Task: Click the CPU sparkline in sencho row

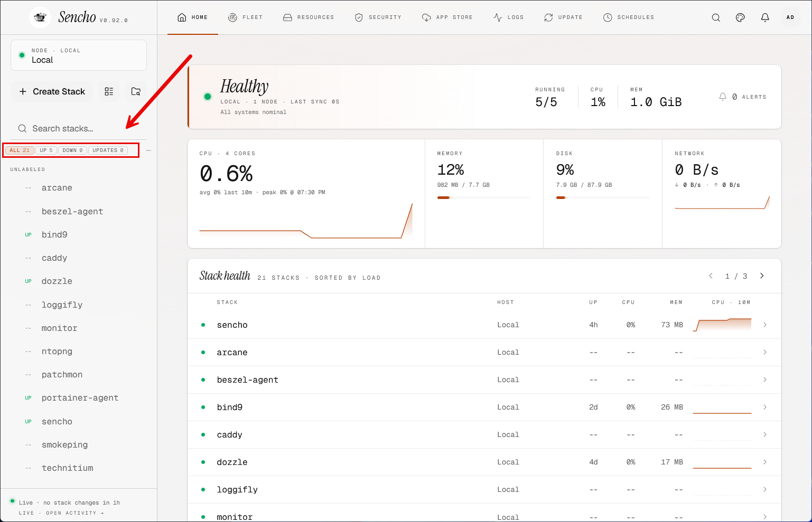Action: tap(722, 325)
